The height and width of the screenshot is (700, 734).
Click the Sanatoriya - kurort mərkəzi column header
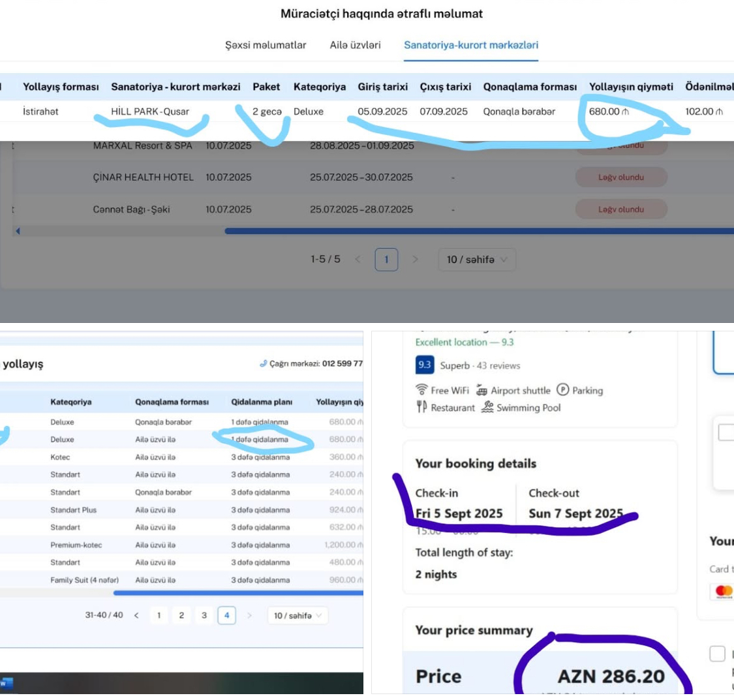176,87
